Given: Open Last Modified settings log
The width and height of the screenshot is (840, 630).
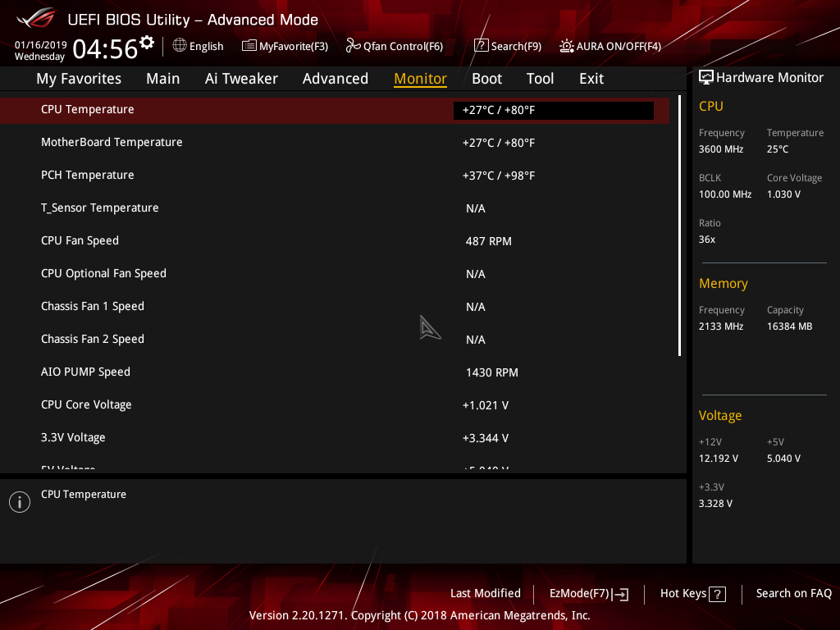Looking at the screenshot, I should (x=485, y=593).
